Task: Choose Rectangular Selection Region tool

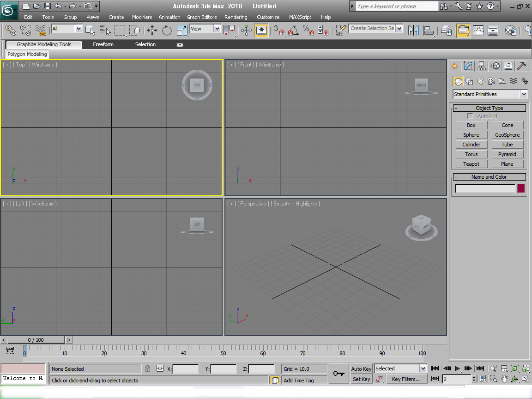Action: point(120,30)
